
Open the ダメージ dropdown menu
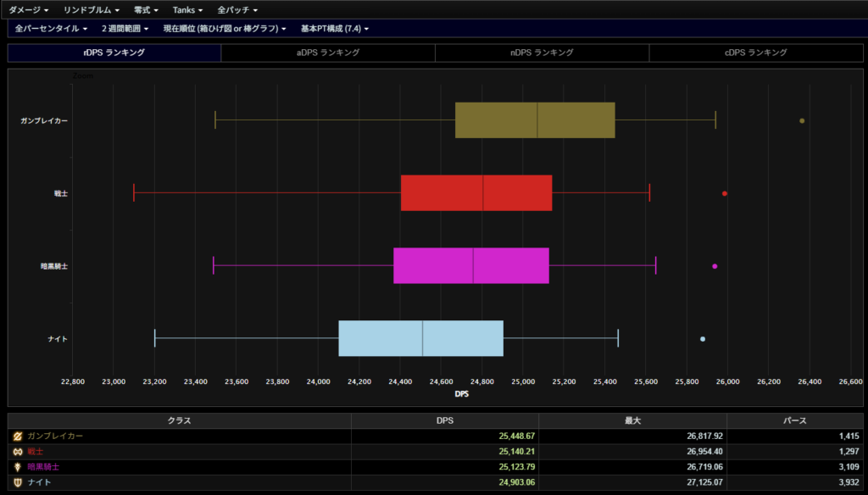pyautogui.click(x=28, y=9)
